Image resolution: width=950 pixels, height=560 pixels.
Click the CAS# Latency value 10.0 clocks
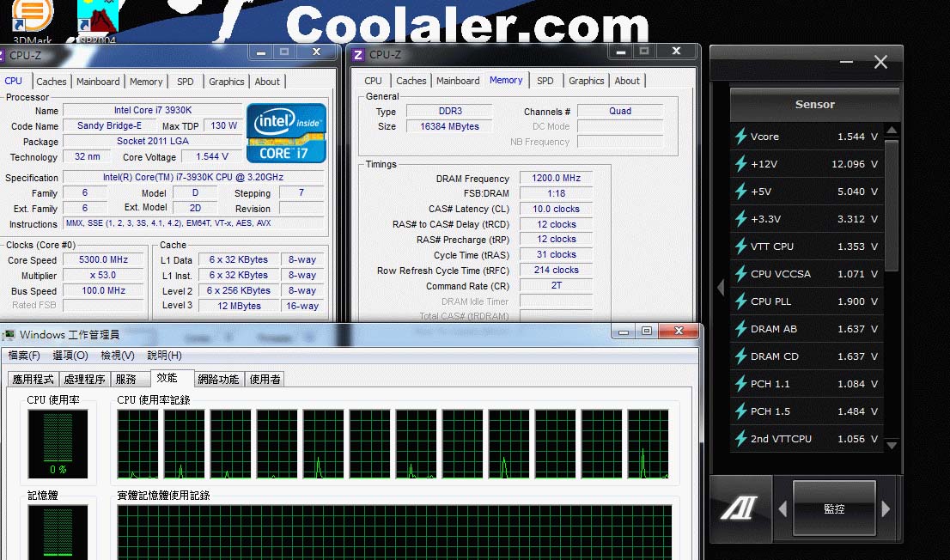(x=557, y=209)
